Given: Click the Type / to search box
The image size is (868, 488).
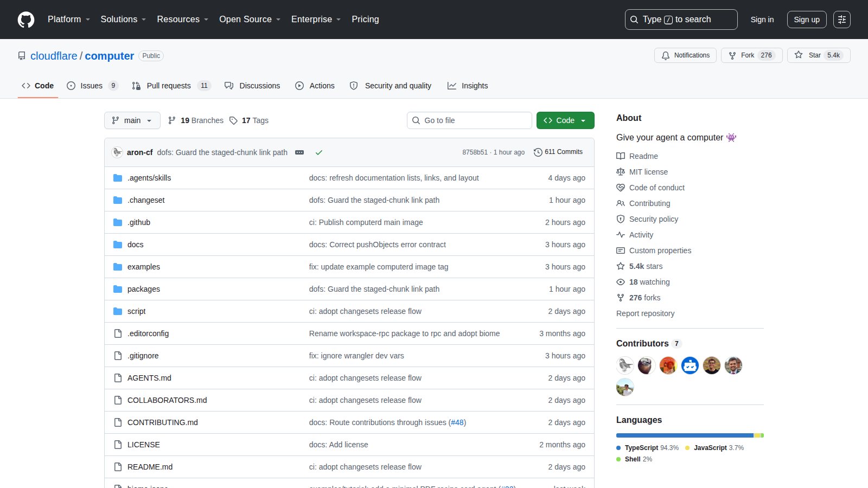Looking at the screenshot, I should point(681,20).
